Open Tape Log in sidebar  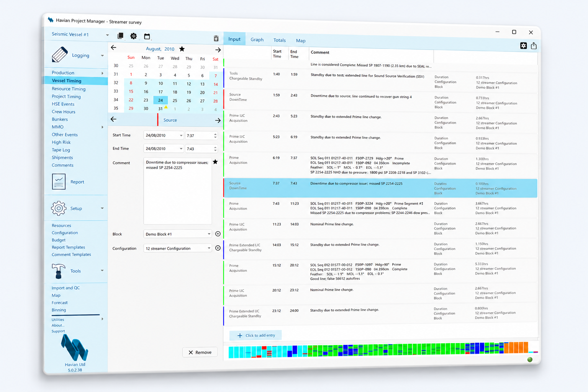pos(61,150)
